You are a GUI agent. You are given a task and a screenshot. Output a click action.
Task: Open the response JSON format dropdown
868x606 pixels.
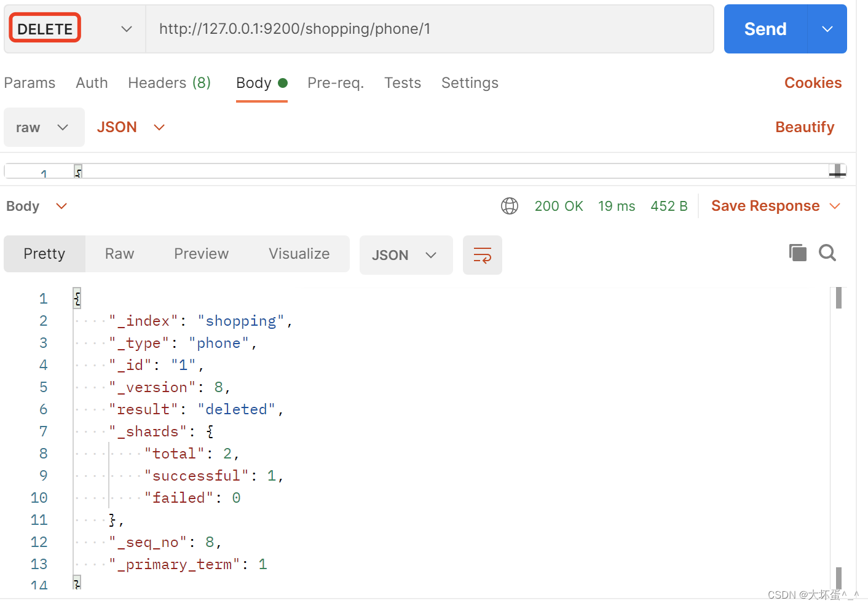click(406, 255)
